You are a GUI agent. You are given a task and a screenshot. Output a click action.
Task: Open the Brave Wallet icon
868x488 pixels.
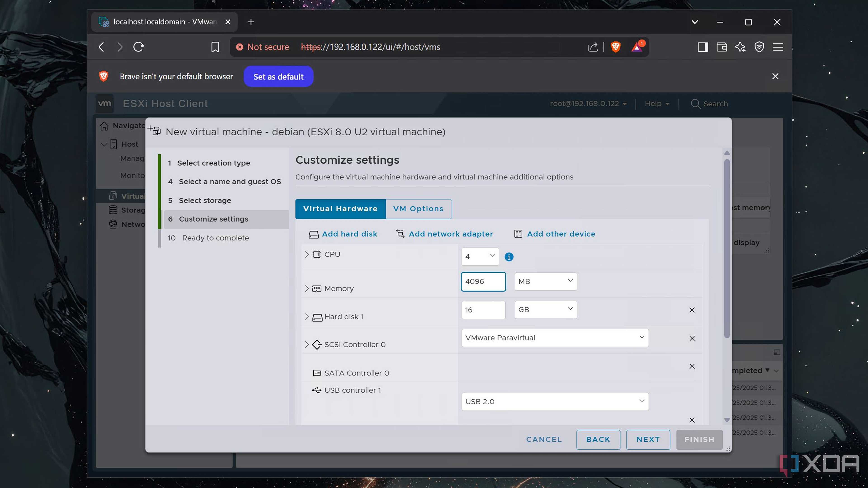pos(722,47)
